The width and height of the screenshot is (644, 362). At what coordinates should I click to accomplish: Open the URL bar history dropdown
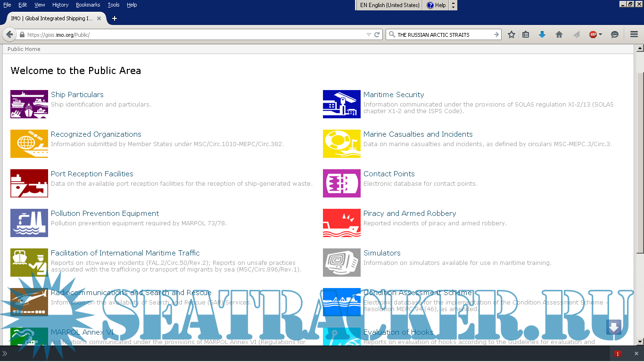[x=369, y=34]
